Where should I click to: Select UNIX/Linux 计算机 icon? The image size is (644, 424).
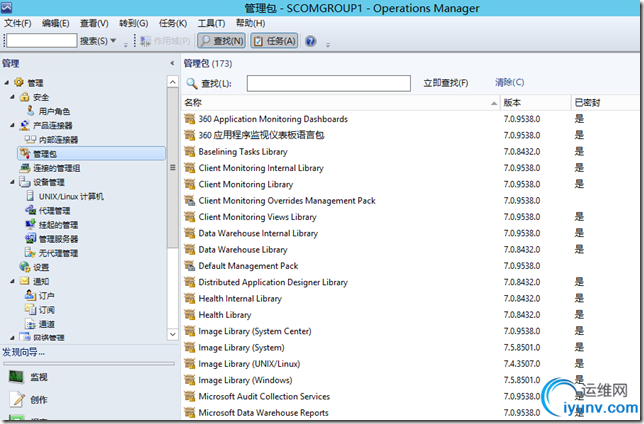[30, 196]
